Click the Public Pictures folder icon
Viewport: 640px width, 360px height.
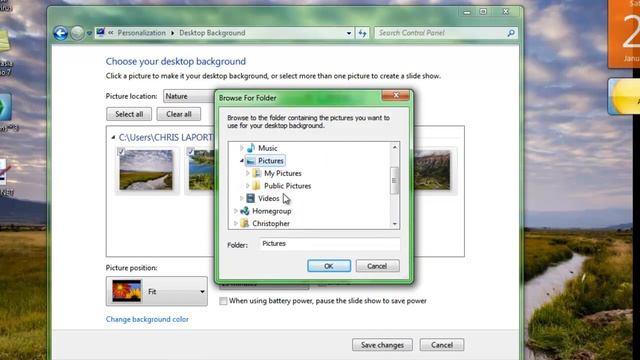coord(256,186)
